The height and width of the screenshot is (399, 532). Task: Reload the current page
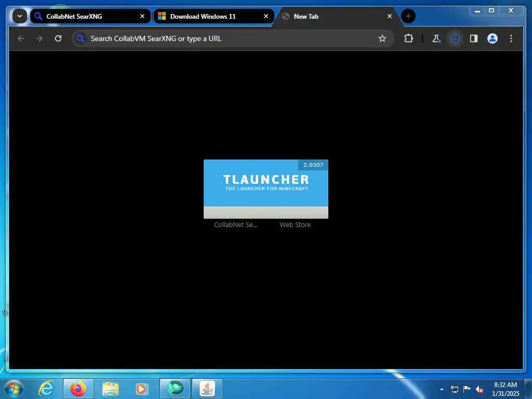pyautogui.click(x=58, y=38)
